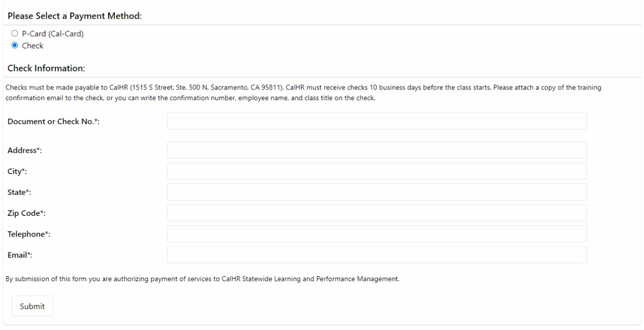Activate the City field for typing
This screenshot has width=644, height=330.
[376, 171]
